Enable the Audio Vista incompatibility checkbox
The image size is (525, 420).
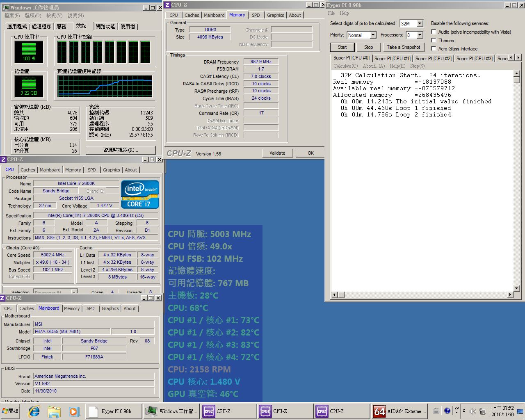(x=434, y=32)
